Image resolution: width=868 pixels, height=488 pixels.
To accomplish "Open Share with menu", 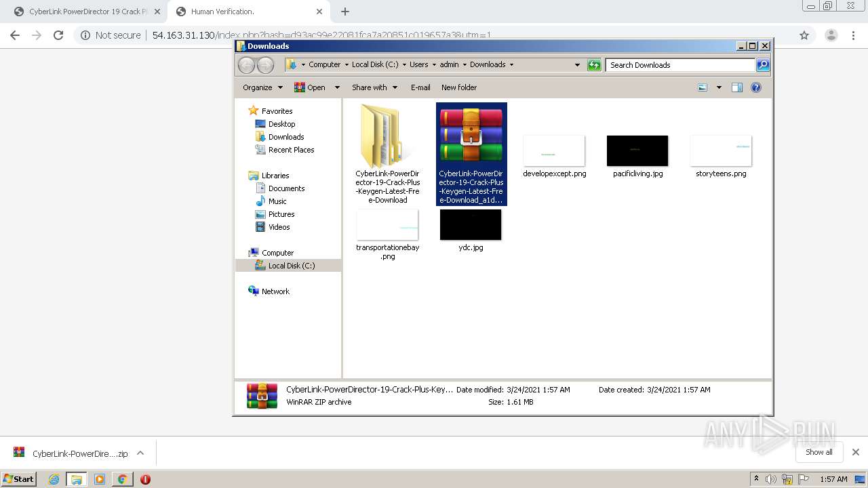I will coord(374,87).
